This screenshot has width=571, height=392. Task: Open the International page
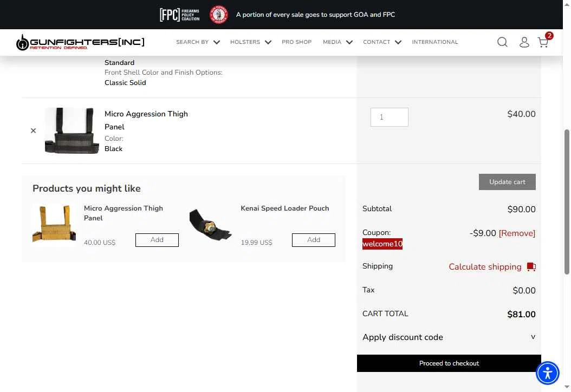(435, 42)
